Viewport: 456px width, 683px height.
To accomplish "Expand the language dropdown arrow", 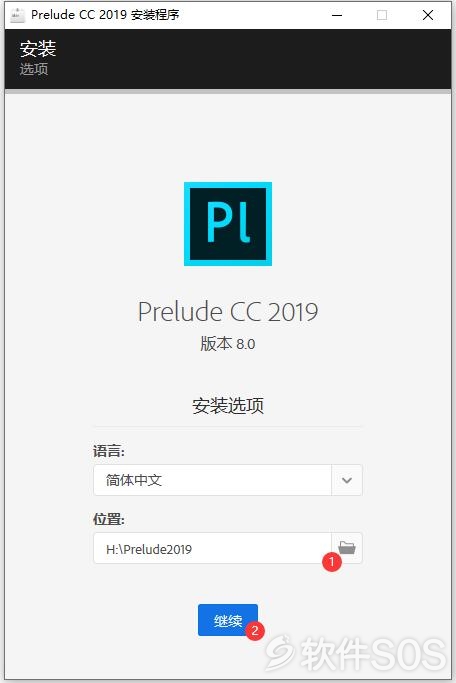I will [x=347, y=480].
